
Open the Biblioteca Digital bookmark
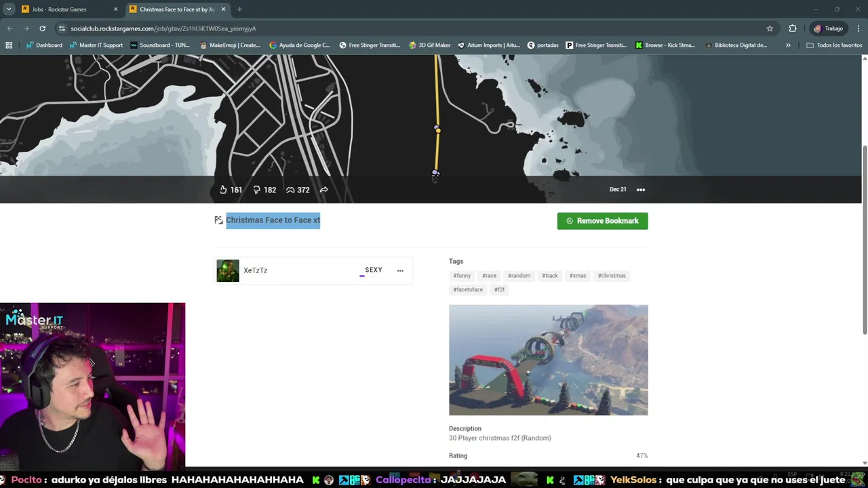pos(736,45)
